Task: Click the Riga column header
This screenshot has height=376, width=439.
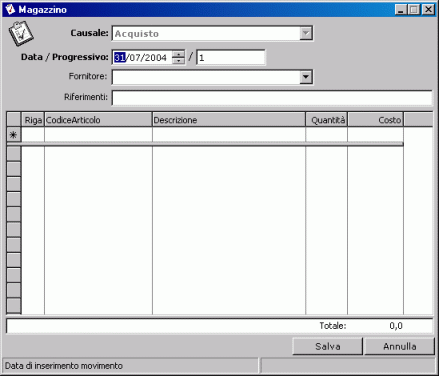Action: pyautogui.click(x=33, y=120)
